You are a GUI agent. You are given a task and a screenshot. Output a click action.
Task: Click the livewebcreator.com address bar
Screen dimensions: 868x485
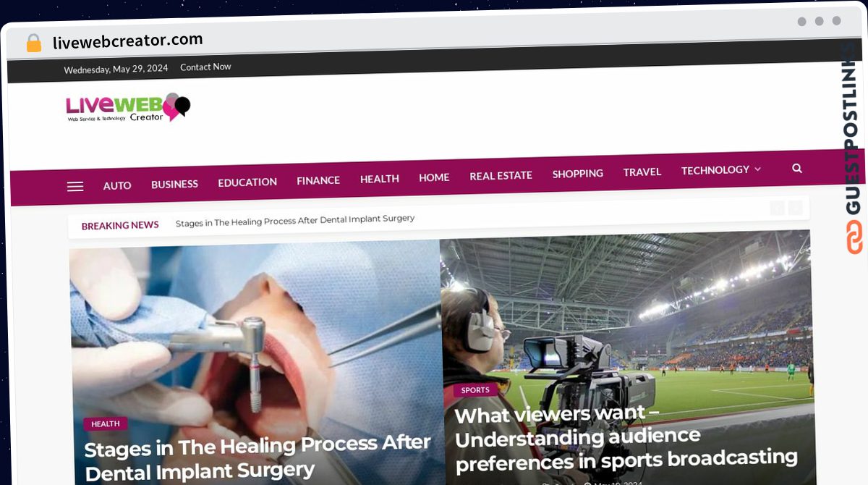(128, 41)
